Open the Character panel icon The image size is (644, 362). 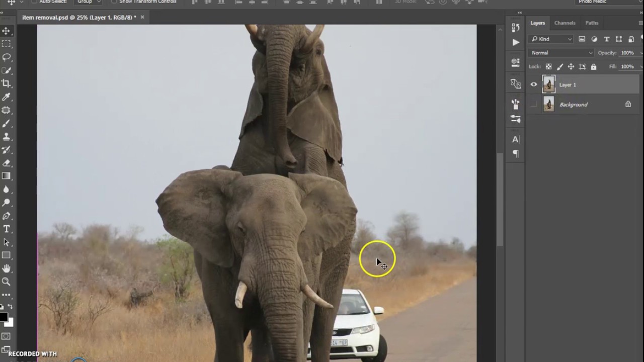[516, 139]
